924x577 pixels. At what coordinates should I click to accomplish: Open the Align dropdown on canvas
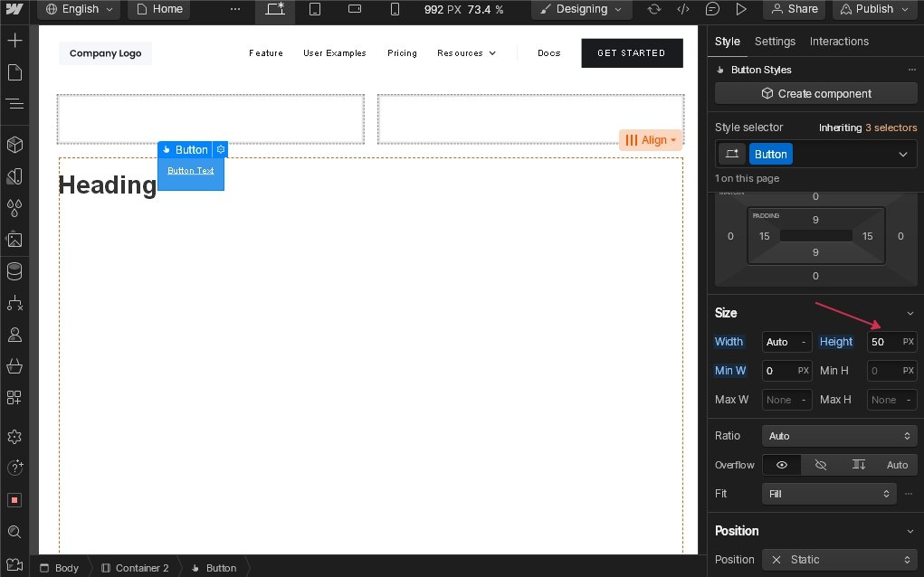click(x=651, y=140)
